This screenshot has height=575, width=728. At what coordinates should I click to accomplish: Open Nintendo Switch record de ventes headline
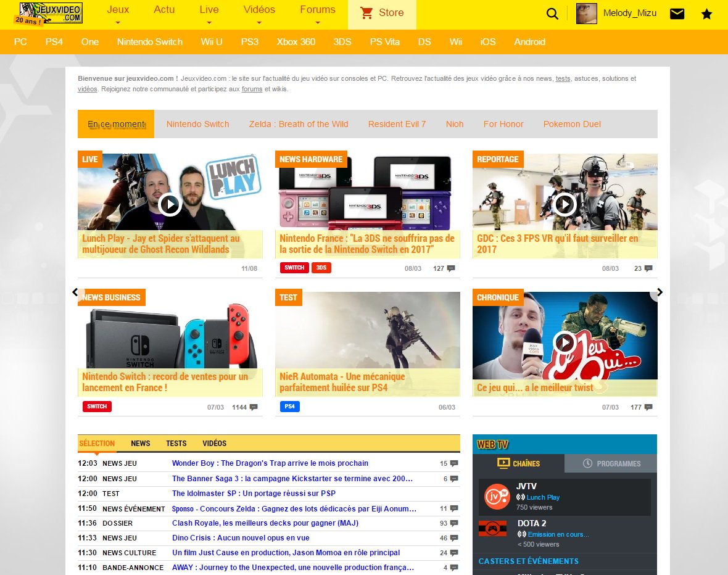pos(165,382)
